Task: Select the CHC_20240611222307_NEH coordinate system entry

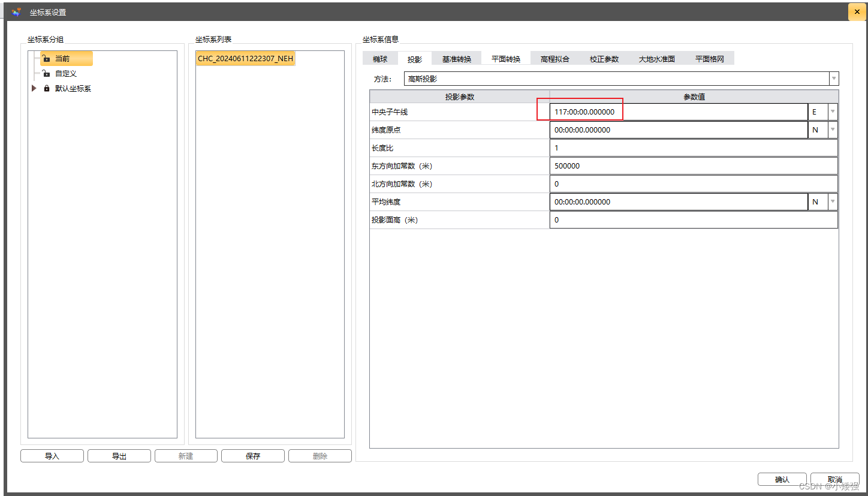Action: [245, 58]
